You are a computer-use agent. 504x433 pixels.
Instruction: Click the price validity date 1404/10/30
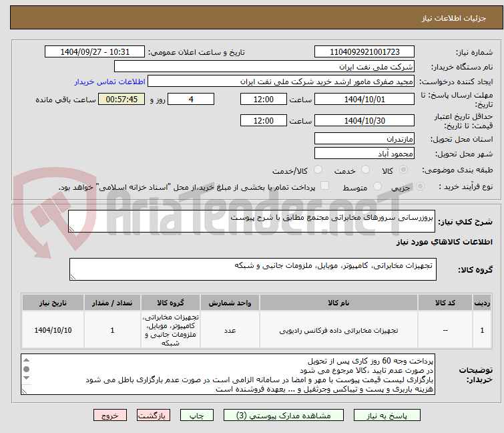coord(364,121)
